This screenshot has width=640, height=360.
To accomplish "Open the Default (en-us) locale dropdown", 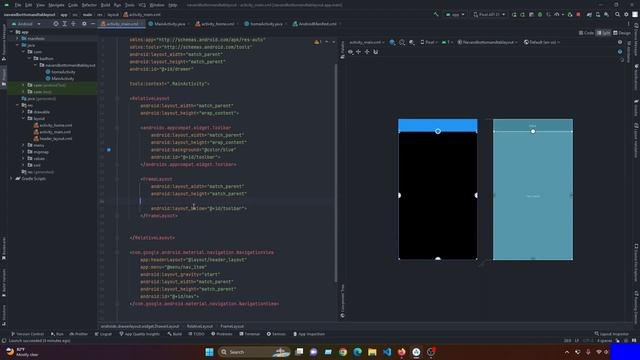I will click(x=541, y=42).
